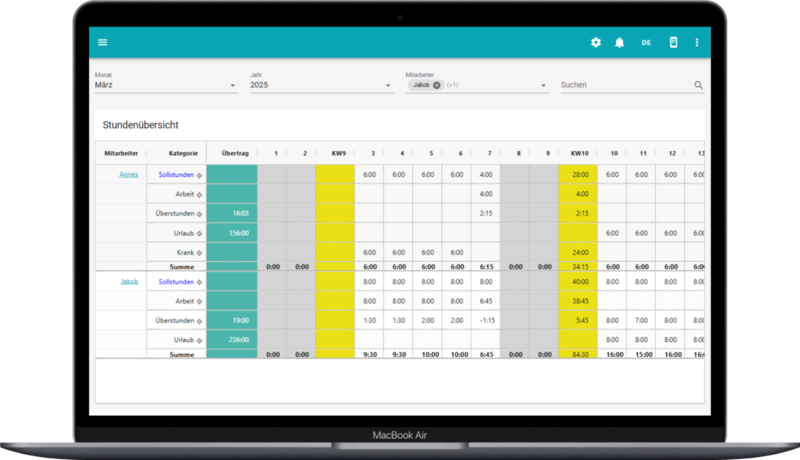
Task: Open settings via the gear icon
Action: (x=596, y=42)
